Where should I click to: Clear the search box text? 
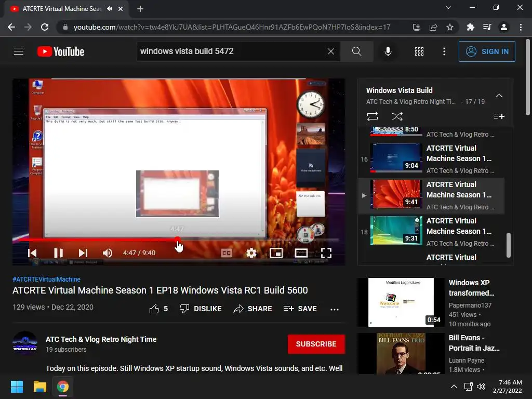331,51
